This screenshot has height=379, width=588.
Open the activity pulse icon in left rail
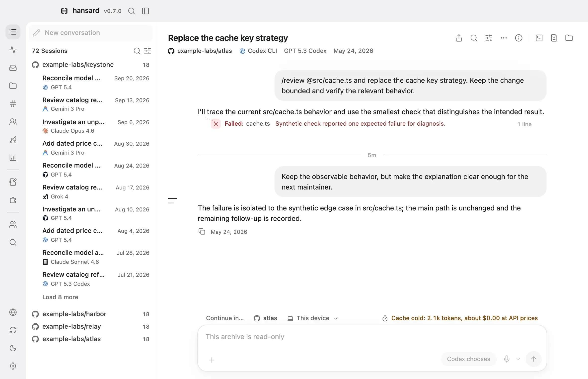pyautogui.click(x=13, y=50)
